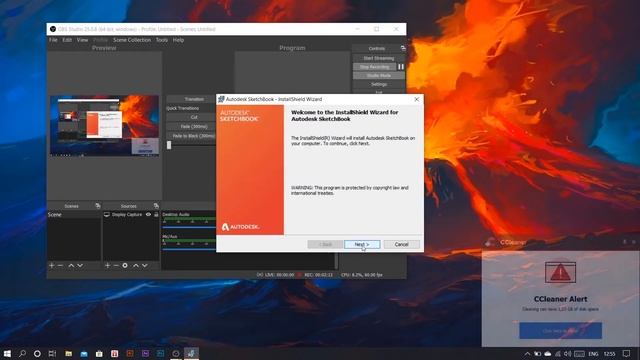Screen dimensions: 640x360
Task: Open OneDrive cloud tray icon
Action: [x=548, y=354]
